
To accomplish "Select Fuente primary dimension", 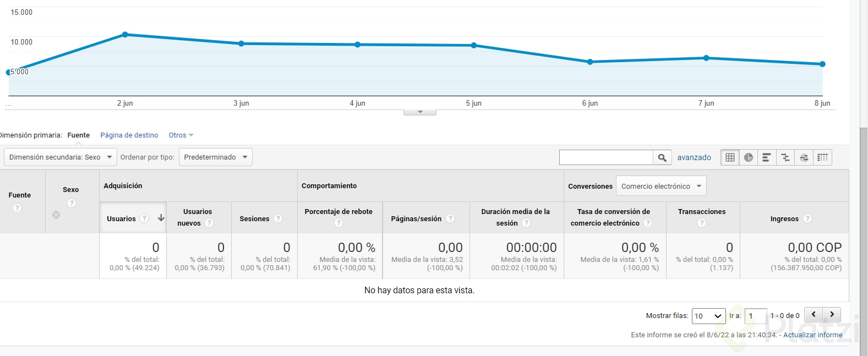I will [x=79, y=135].
